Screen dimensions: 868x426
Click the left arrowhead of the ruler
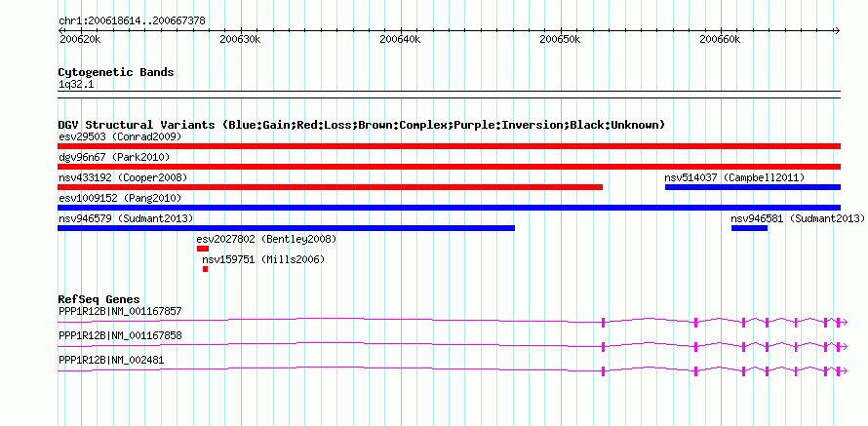point(60,30)
